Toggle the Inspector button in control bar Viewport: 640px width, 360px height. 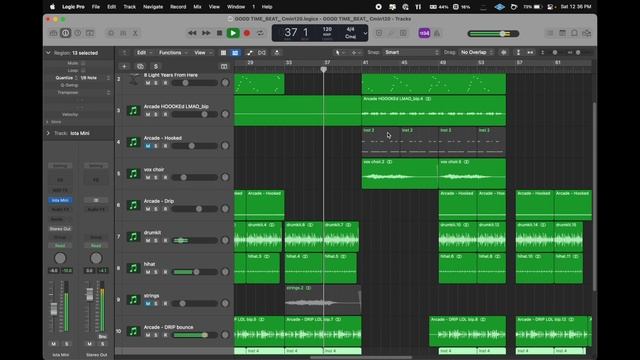(65, 33)
